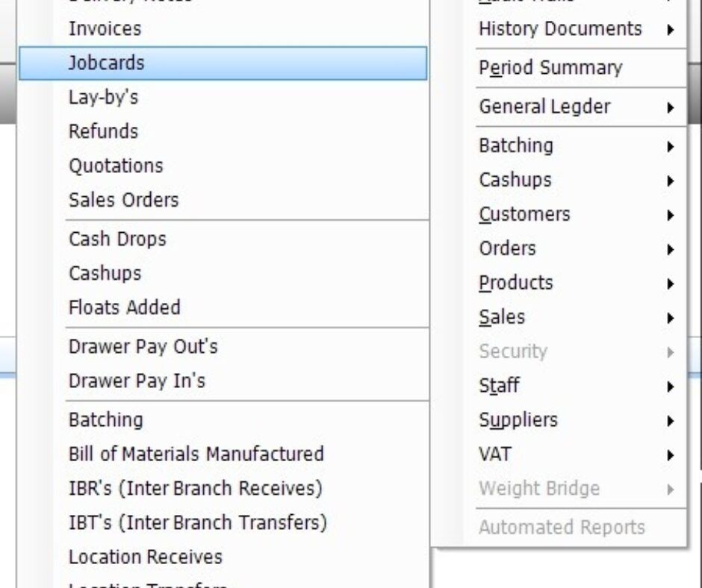
Task: Open Quotations from the submenu
Action: click(x=116, y=166)
